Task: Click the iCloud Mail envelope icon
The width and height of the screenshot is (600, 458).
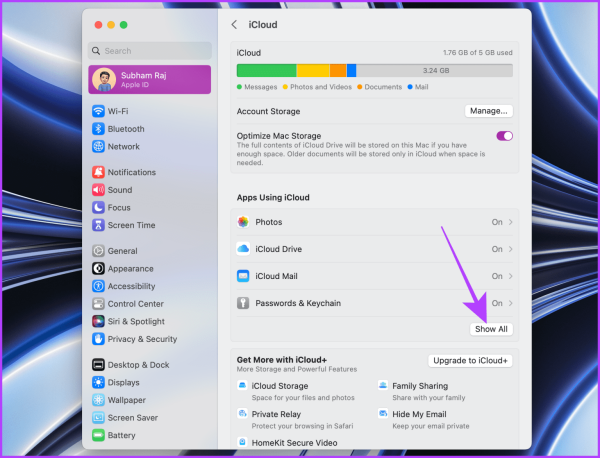Action: click(243, 276)
